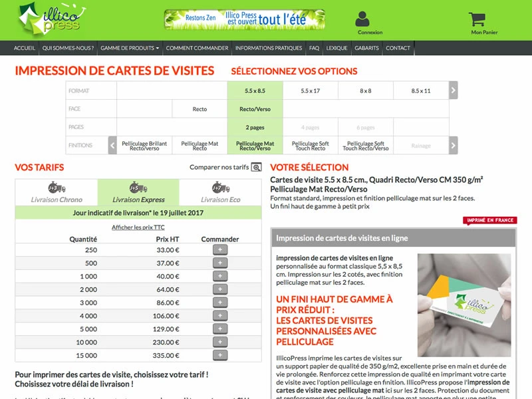
Task: Add 3 000 quantity with plus button
Action: (x=220, y=303)
